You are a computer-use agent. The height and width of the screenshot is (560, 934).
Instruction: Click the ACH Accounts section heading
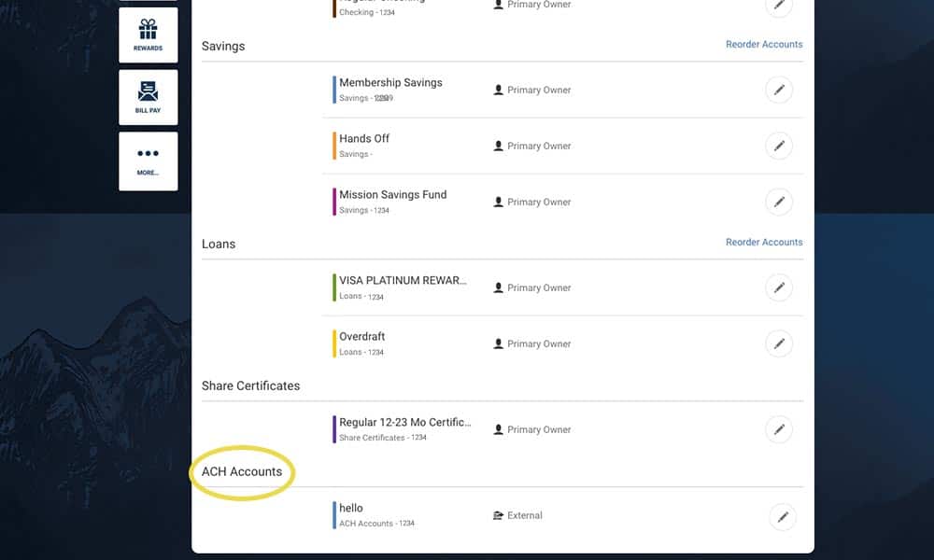[241, 471]
